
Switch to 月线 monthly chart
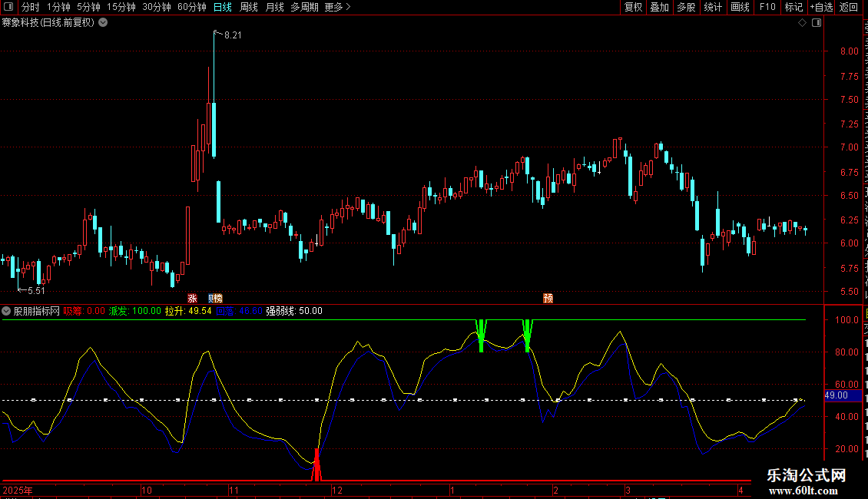click(x=274, y=7)
